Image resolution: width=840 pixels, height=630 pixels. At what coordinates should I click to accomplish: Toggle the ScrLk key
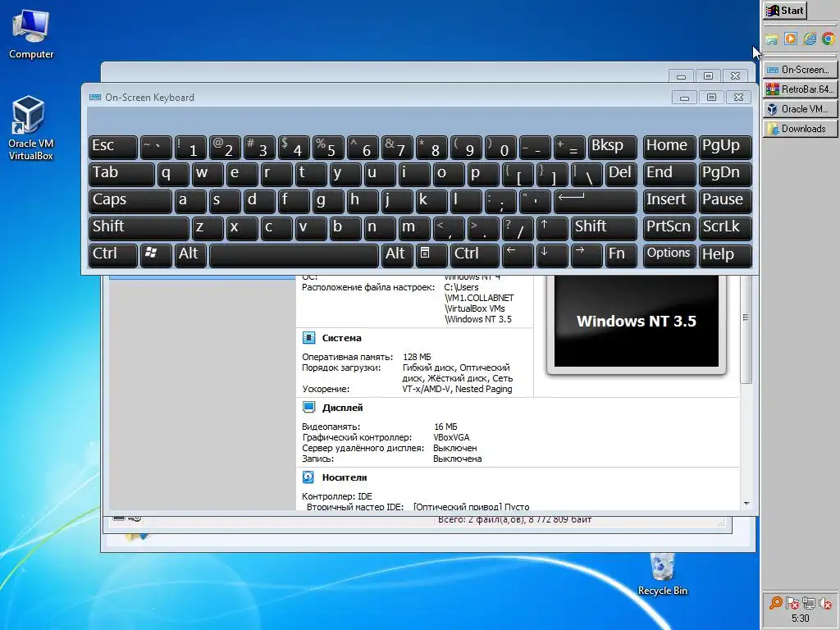coord(725,228)
